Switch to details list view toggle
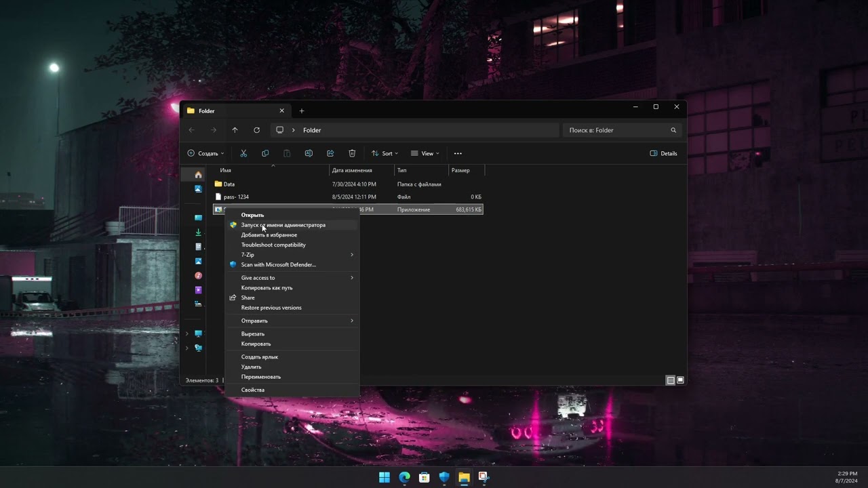 point(671,380)
